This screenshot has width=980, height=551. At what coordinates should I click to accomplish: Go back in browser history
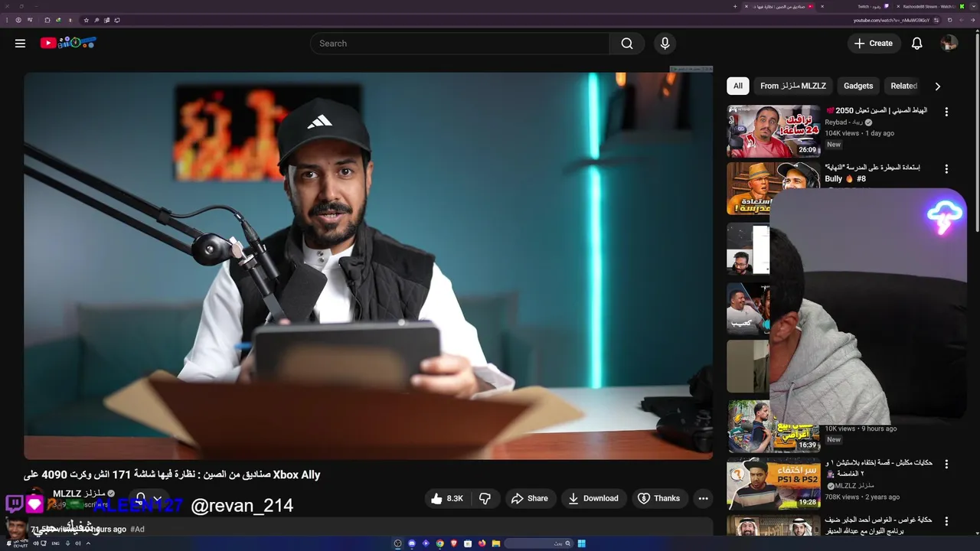973,20
